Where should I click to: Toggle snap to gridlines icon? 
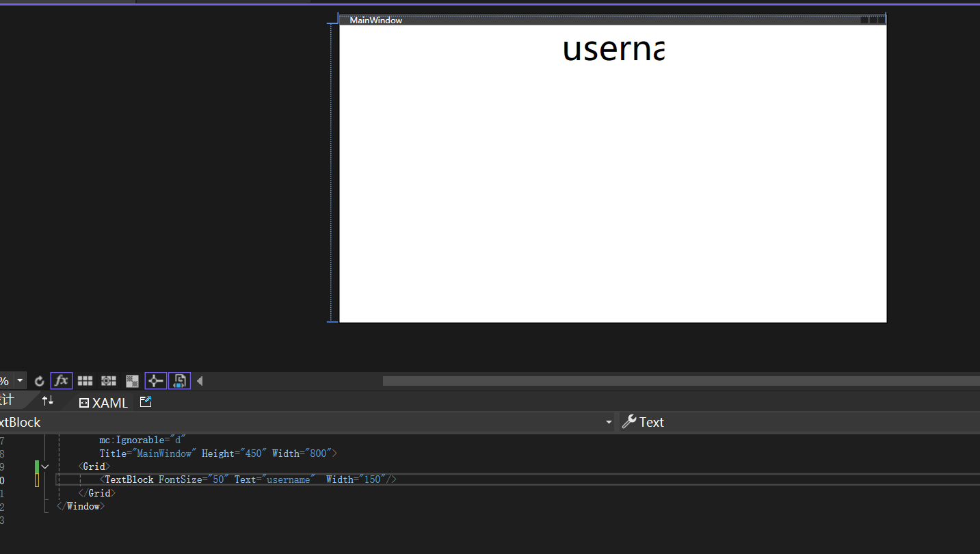(x=109, y=381)
